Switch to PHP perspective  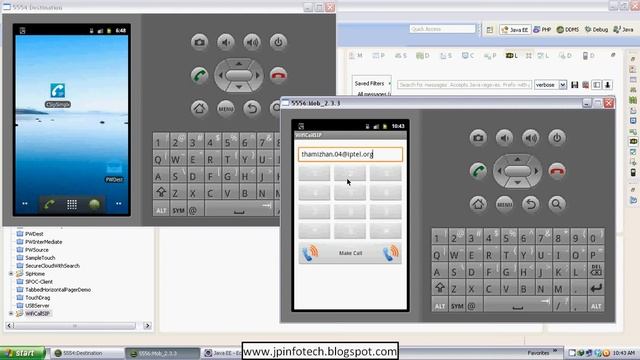pyautogui.click(x=542, y=29)
